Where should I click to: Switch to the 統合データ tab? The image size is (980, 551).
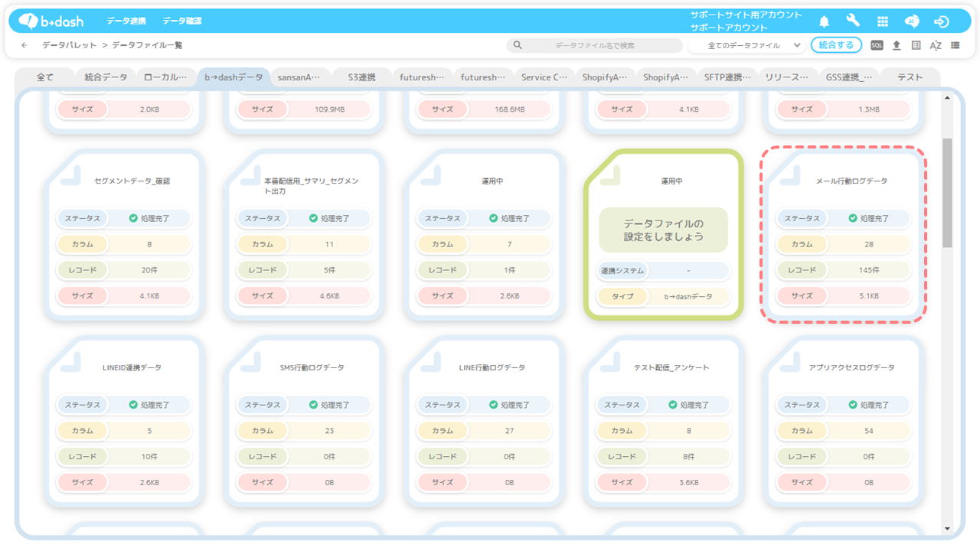[x=106, y=77]
